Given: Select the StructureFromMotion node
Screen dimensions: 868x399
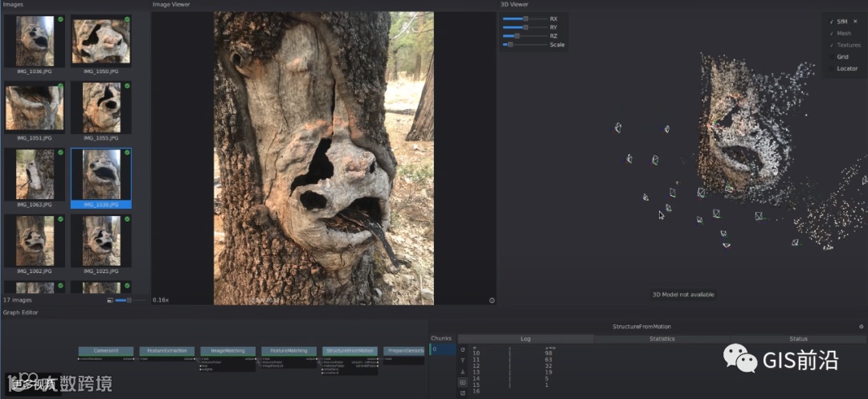Looking at the screenshot, I should coord(350,351).
